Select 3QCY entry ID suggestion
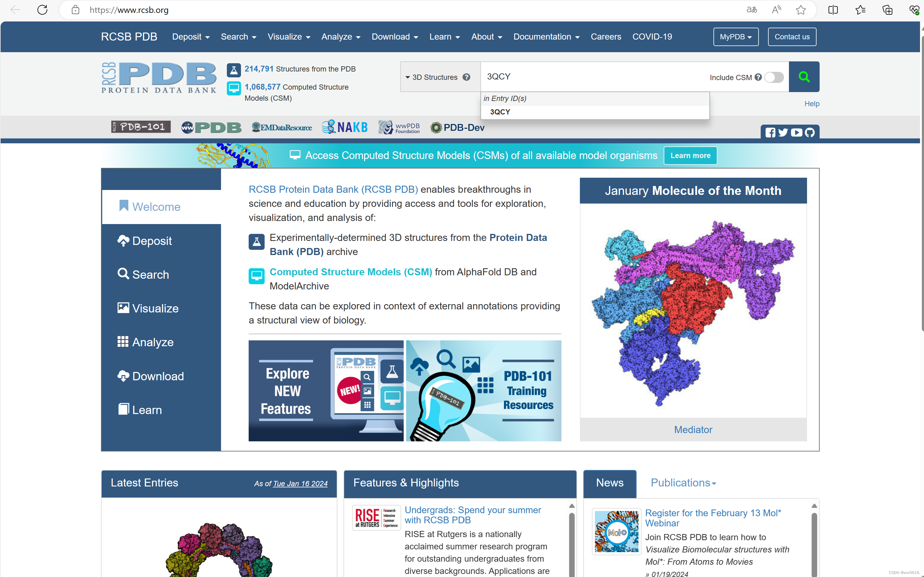Viewport: 924px width, 577px height. pos(500,112)
